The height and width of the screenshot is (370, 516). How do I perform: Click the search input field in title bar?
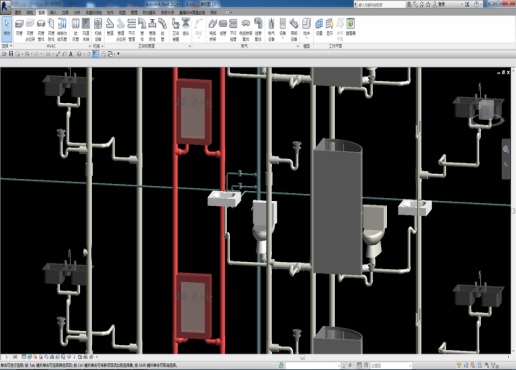[381, 4]
